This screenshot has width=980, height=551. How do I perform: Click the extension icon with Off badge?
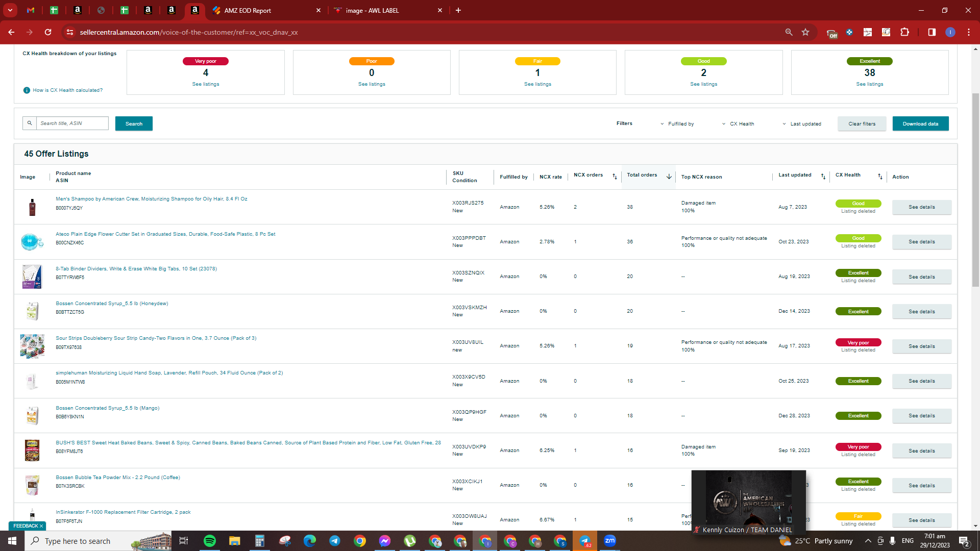pyautogui.click(x=831, y=33)
